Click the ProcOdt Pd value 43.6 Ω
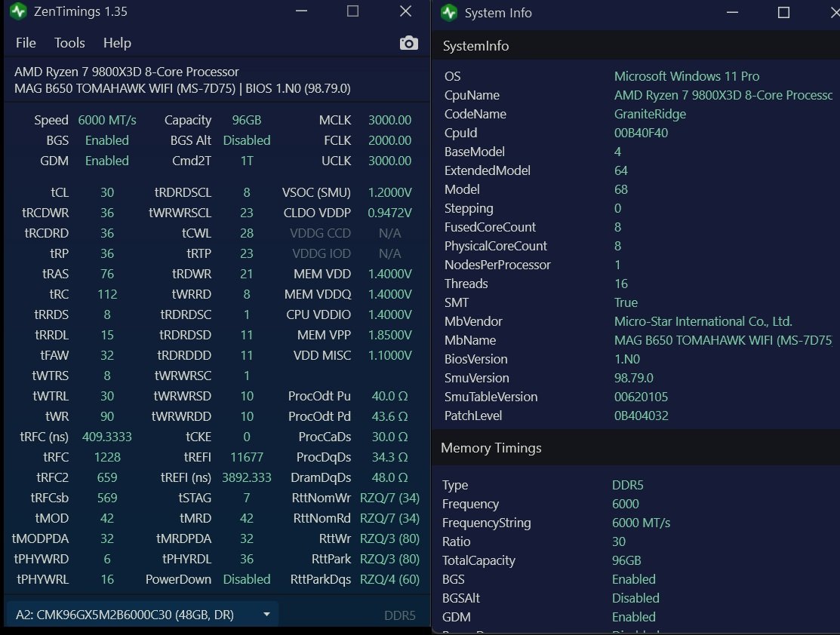This screenshot has width=840, height=635. tap(389, 416)
